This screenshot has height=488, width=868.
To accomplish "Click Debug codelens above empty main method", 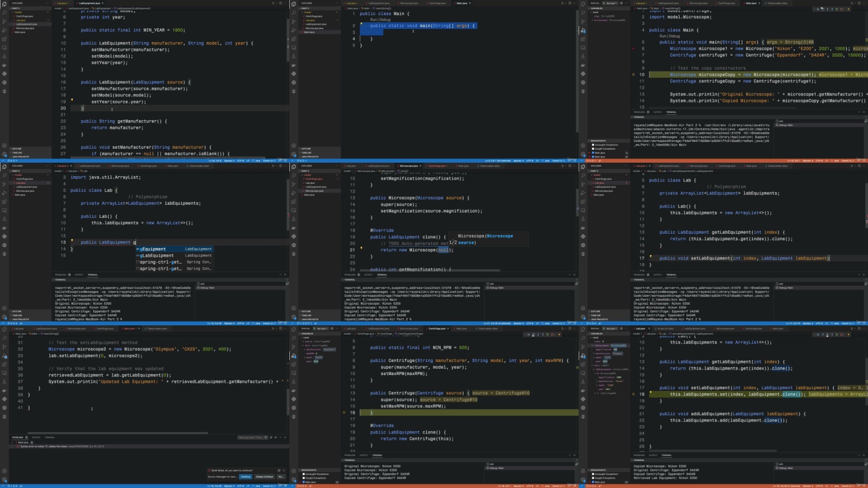I will tap(385, 19).
